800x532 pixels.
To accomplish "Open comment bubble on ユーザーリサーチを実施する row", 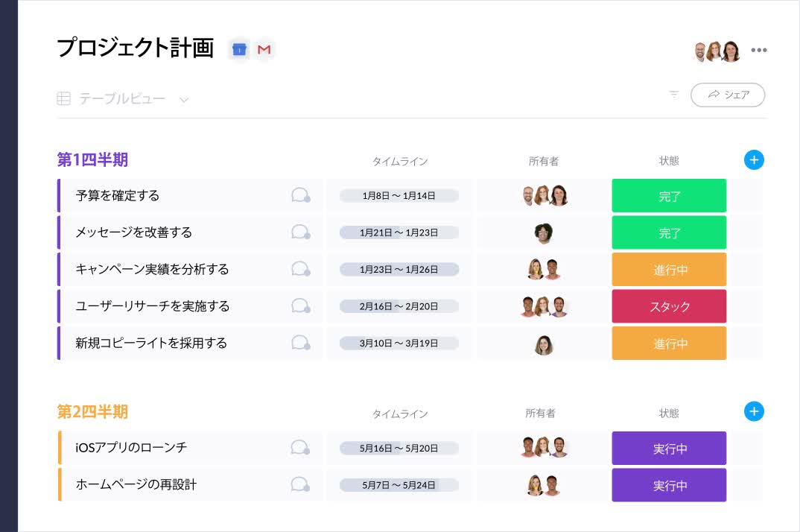I will [x=300, y=306].
